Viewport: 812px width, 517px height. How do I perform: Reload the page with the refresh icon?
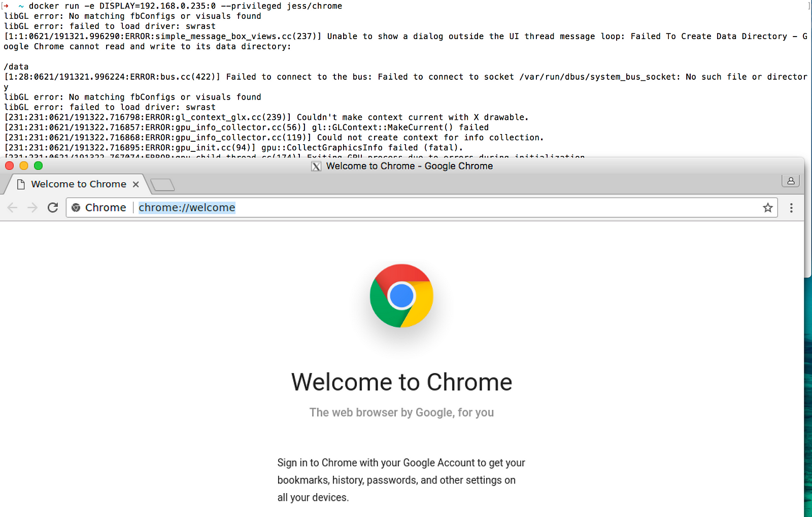click(x=53, y=208)
